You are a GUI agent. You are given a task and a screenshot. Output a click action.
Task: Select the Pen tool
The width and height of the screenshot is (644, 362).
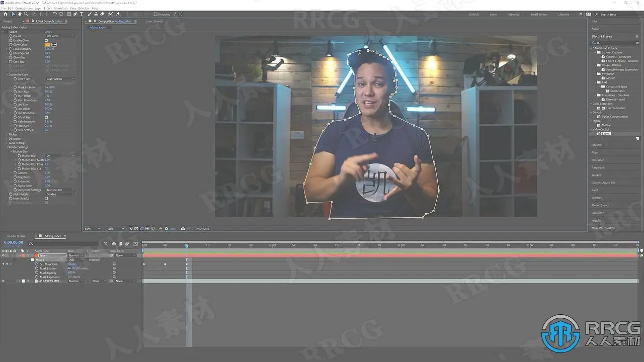75,14
